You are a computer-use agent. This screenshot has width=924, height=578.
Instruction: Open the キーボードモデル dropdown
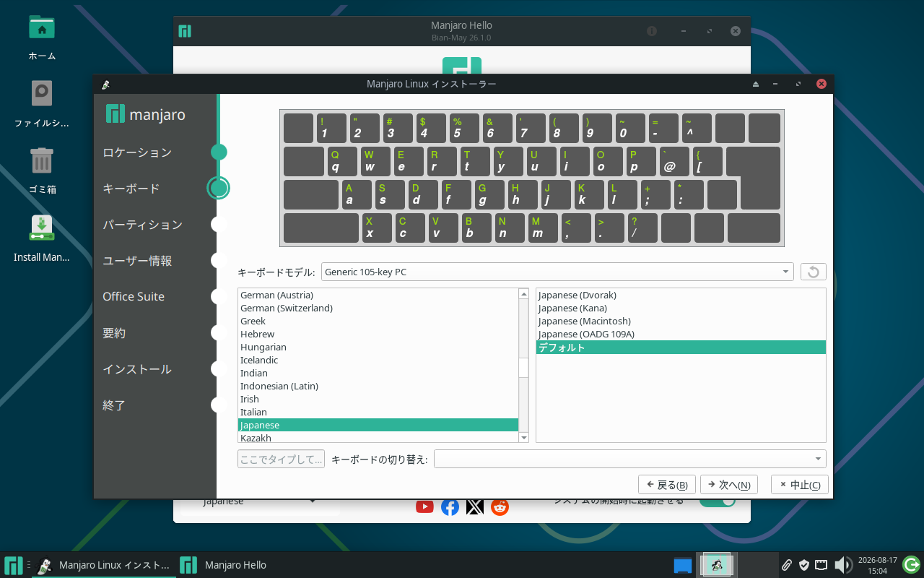click(x=557, y=272)
